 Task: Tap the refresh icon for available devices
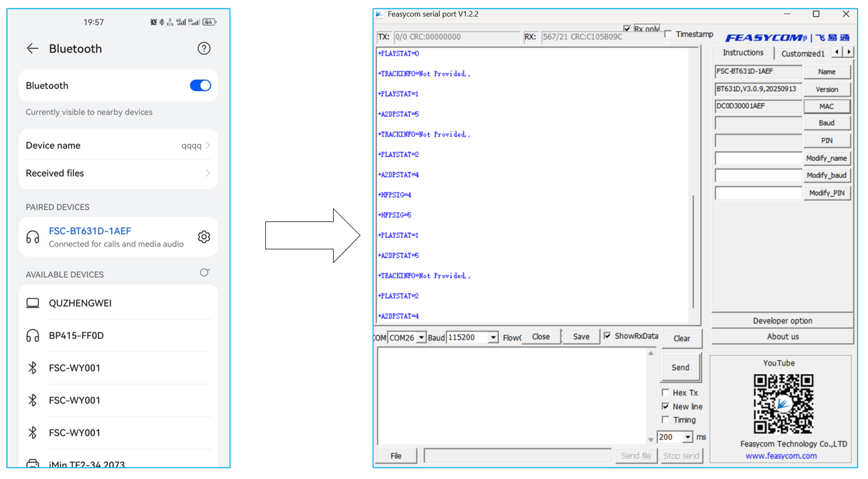coord(205,273)
